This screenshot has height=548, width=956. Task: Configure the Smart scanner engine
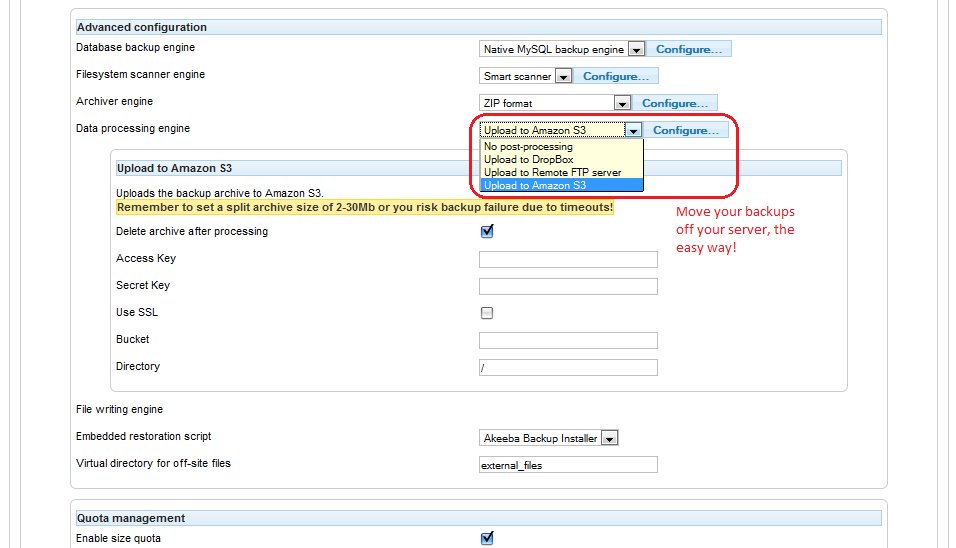click(x=616, y=76)
